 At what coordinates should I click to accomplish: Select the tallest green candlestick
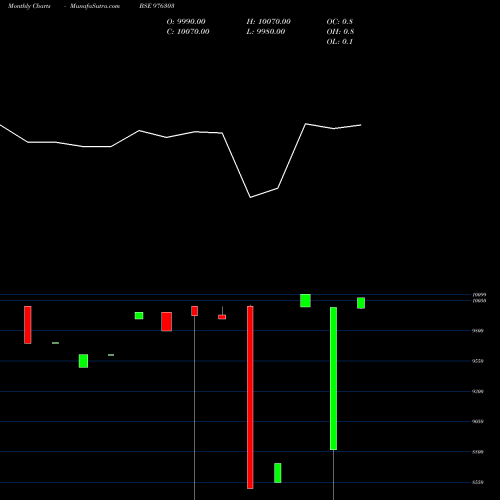coord(333,378)
